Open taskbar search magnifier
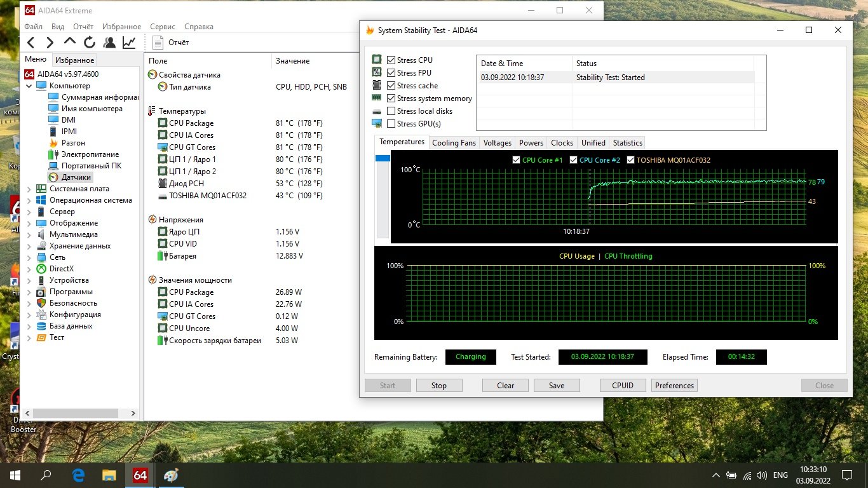 [46, 475]
